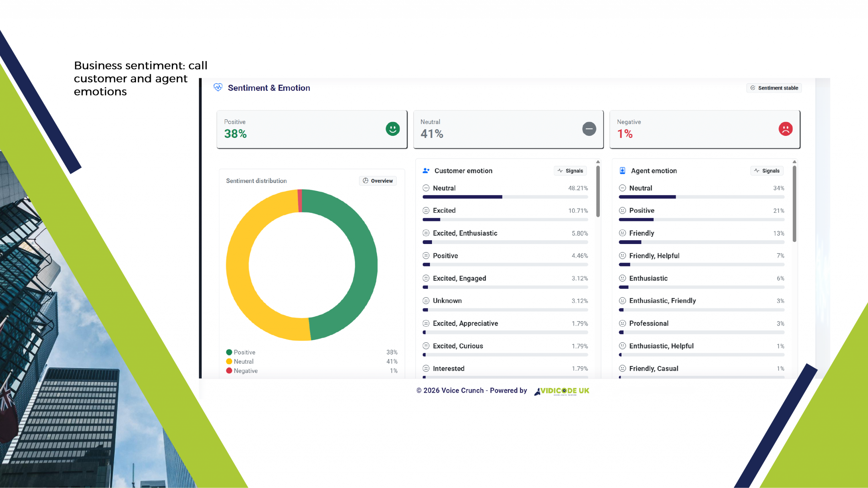Click the "Friendly, Helpful" row label
This screenshot has height=488, width=868.
tap(654, 256)
